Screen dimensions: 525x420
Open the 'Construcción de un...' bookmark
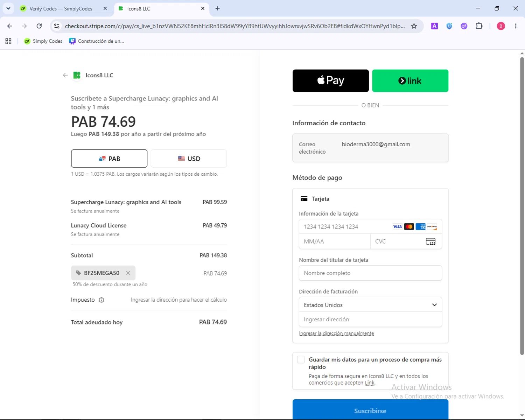point(97,41)
